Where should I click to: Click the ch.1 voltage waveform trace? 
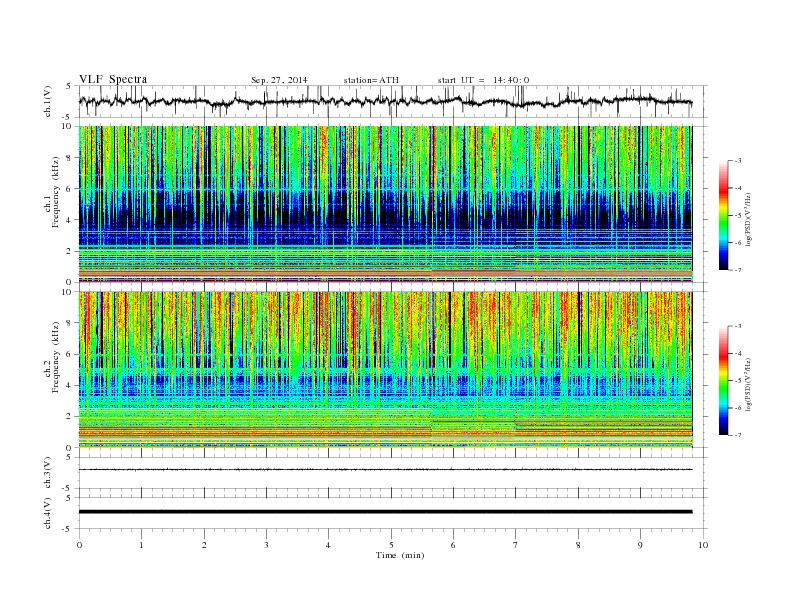(385, 102)
